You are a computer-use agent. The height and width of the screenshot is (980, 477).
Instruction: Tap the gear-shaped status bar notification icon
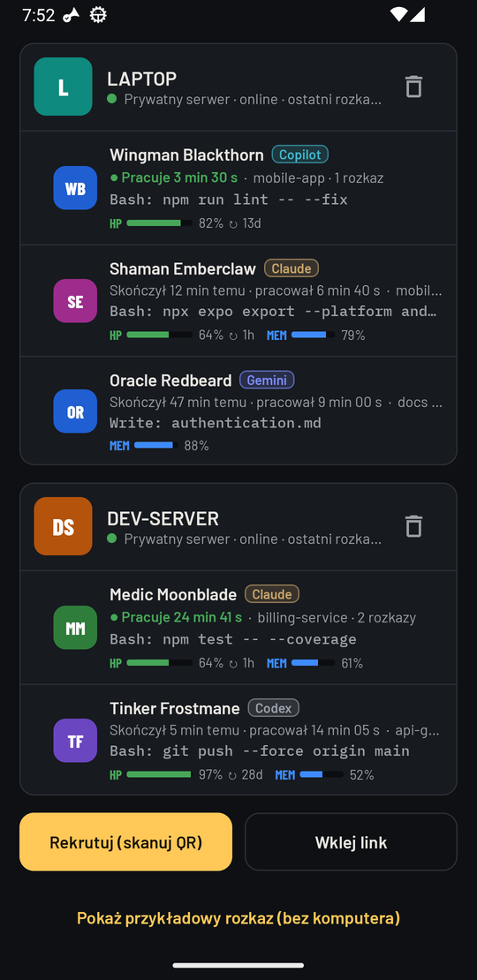98,15
